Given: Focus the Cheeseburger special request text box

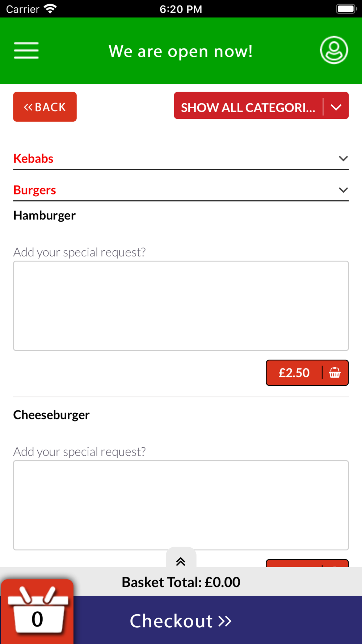Looking at the screenshot, I should click(181, 505).
